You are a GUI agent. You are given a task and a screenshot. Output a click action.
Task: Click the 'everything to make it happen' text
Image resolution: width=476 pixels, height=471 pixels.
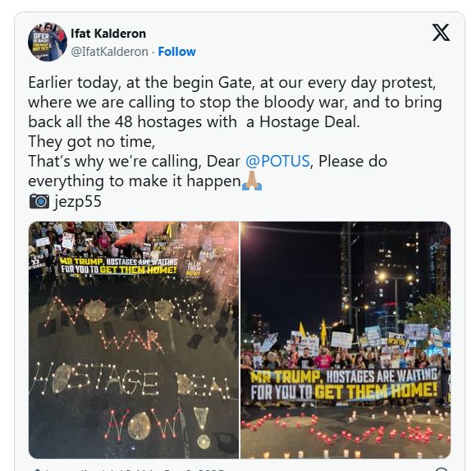[135, 181]
